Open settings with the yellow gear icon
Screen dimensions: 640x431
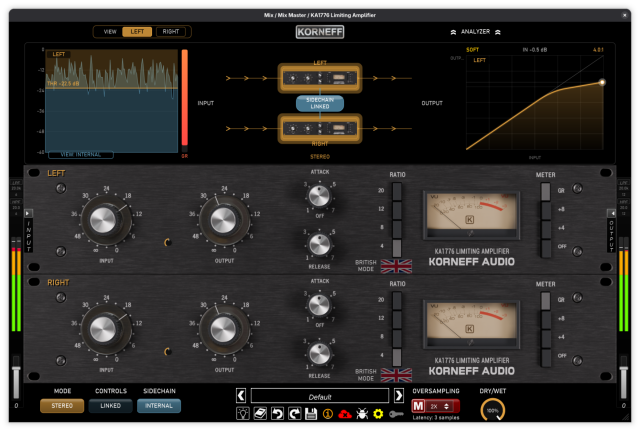tap(378, 414)
